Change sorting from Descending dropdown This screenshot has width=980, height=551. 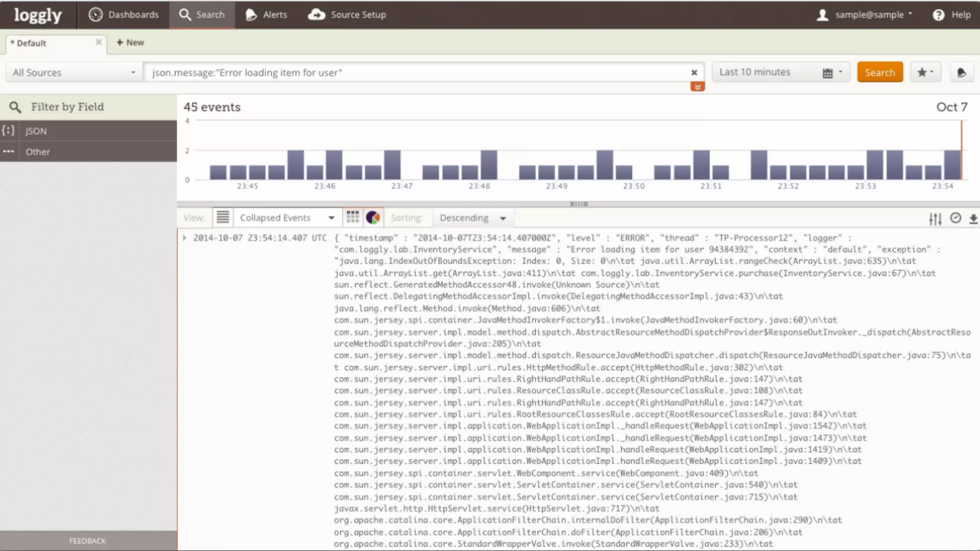(x=472, y=218)
